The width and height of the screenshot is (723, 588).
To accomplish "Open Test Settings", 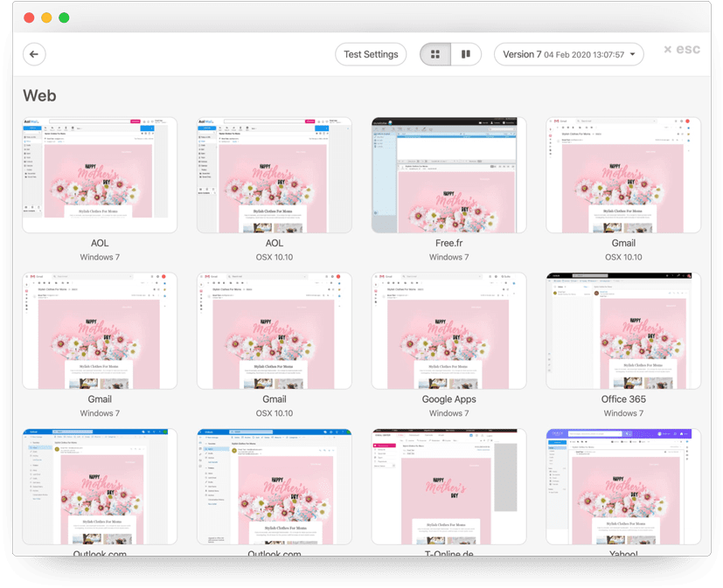I will point(371,54).
